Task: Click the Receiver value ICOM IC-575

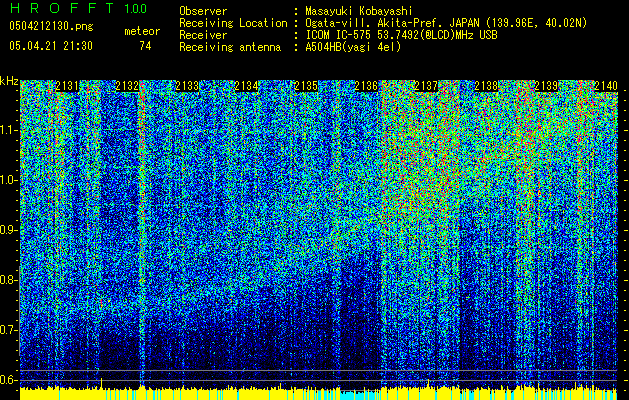Action: 339,35
